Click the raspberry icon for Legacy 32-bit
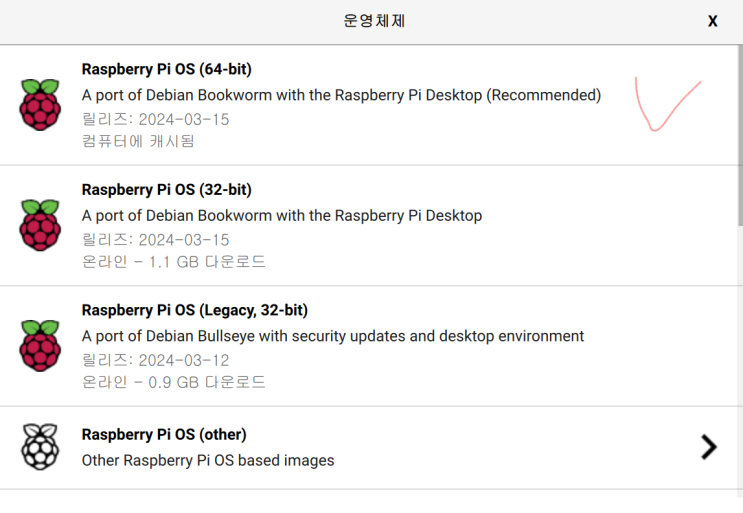 [x=40, y=345]
